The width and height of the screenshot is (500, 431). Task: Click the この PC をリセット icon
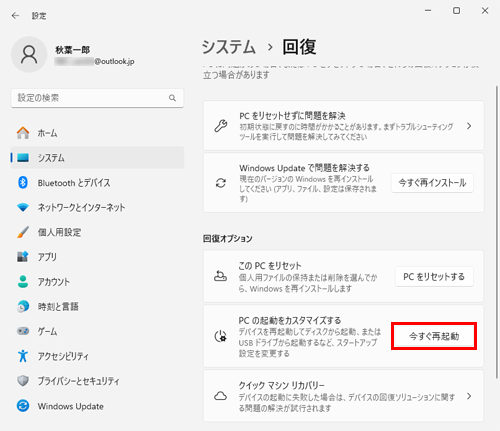click(220, 276)
